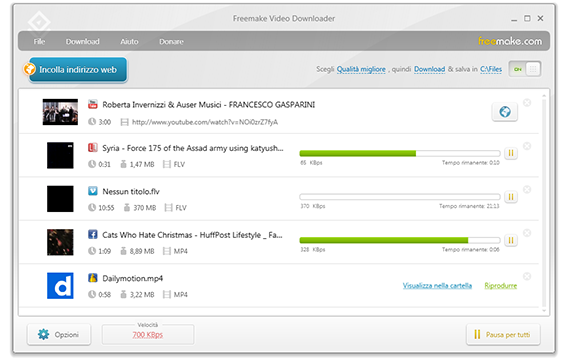The height and width of the screenshot is (360, 570).
Task: Click the Facebook source icon
Action: pyautogui.click(x=93, y=235)
